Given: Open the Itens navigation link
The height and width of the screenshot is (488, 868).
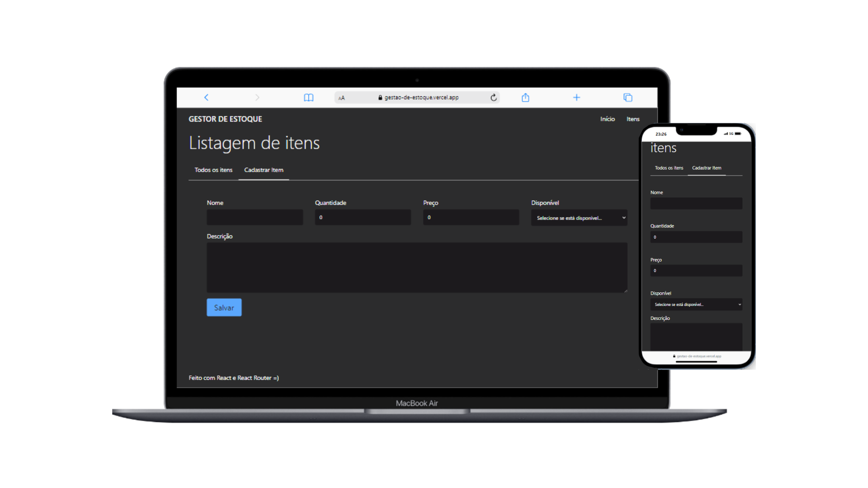Looking at the screenshot, I should coord(633,119).
